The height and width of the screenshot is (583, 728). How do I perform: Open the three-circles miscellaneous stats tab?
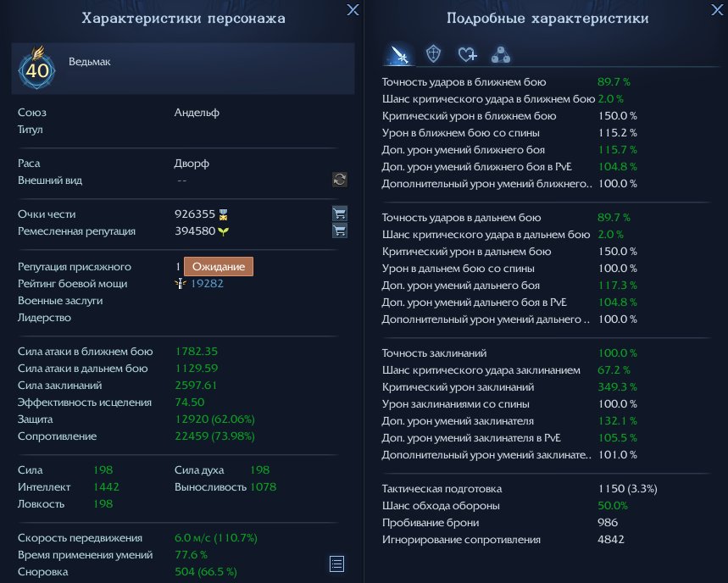click(x=501, y=55)
